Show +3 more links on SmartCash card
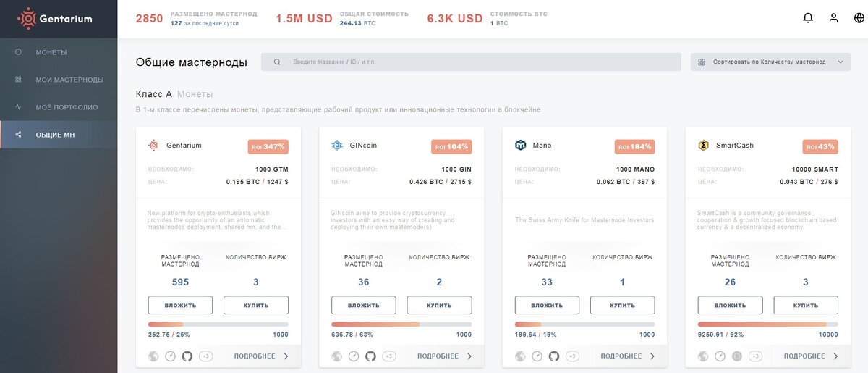The image size is (868, 373). click(x=755, y=356)
